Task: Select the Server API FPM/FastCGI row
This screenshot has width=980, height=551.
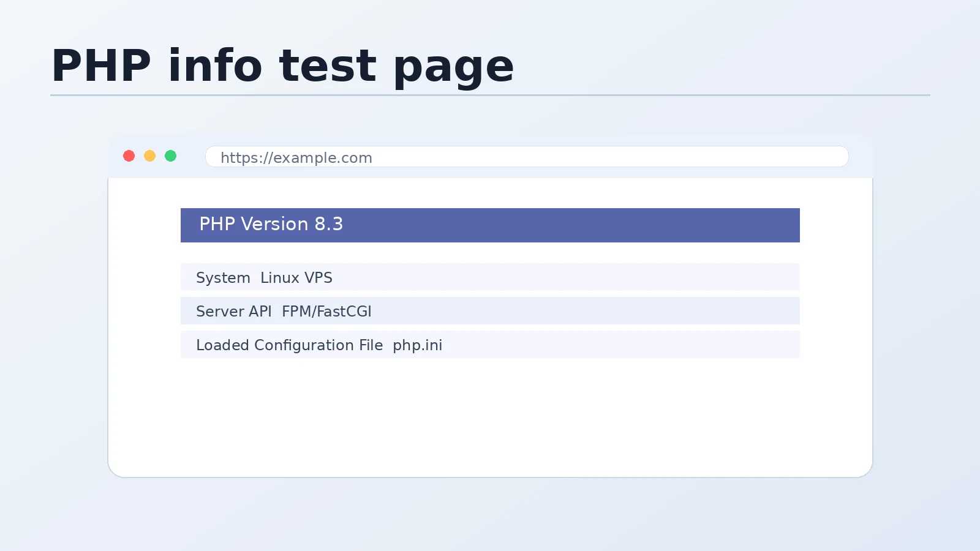Action: (490, 311)
